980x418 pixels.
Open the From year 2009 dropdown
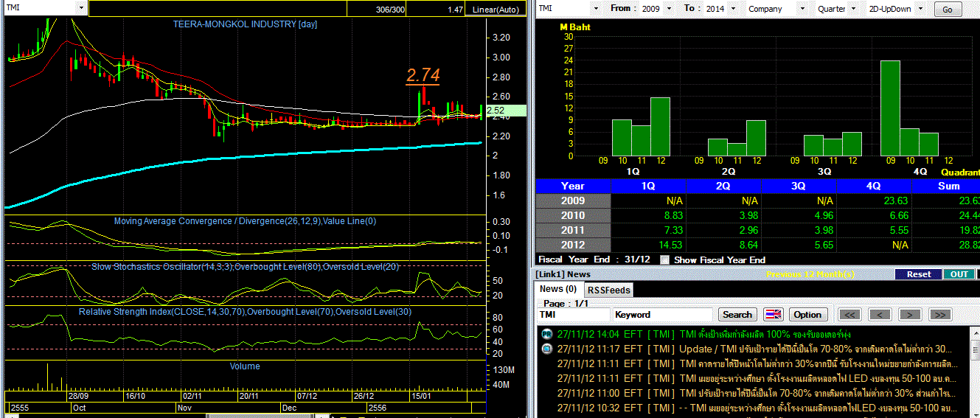668,9
